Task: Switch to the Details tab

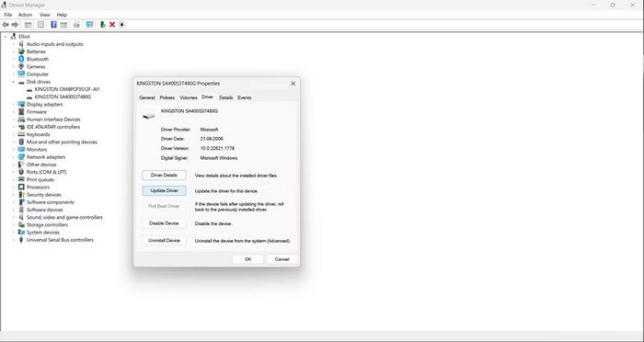Action: (226, 97)
